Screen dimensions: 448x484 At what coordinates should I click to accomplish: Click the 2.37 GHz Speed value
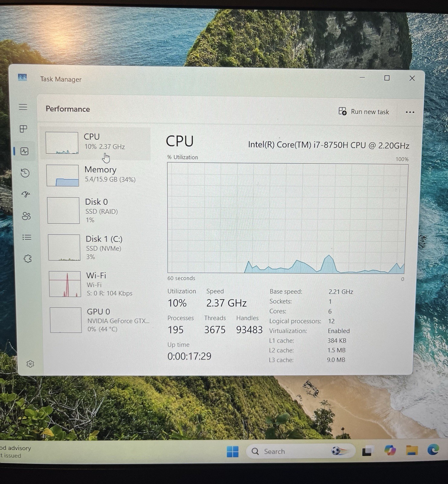(226, 303)
